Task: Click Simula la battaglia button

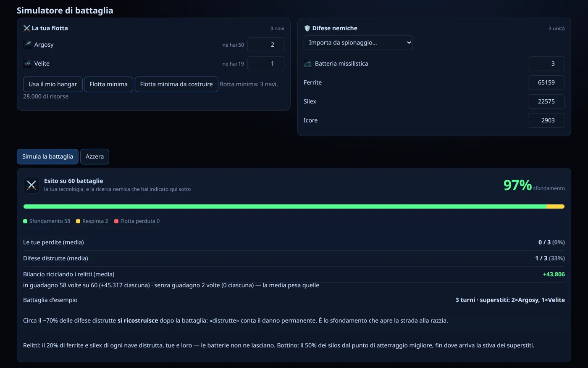Action: pos(47,156)
